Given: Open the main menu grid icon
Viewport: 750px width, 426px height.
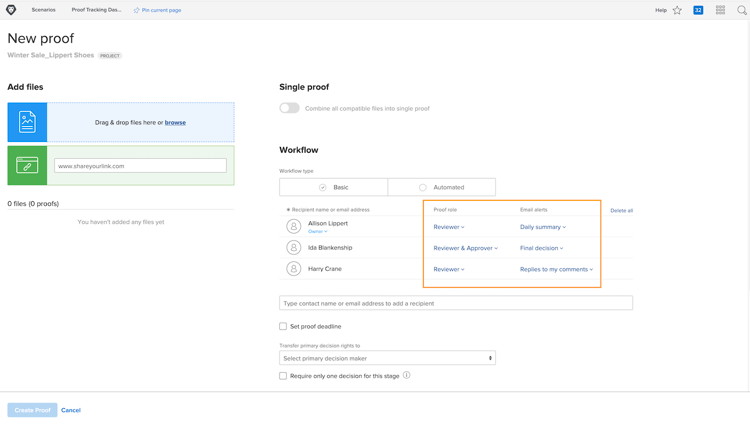Looking at the screenshot, I should (720, 10).
